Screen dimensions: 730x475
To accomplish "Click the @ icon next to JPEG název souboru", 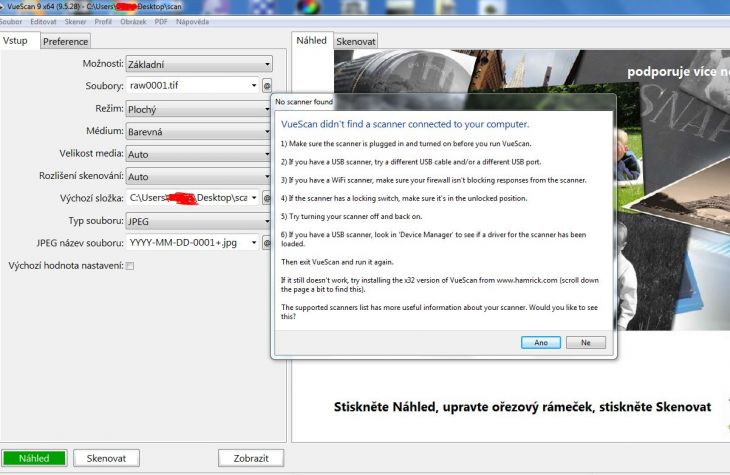I will click(267, 243).
